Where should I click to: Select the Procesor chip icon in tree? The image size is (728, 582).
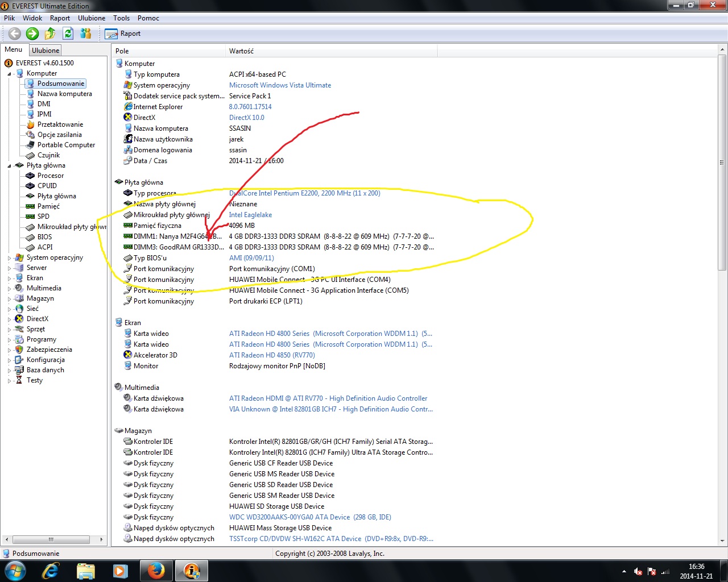tap(30, 176)
